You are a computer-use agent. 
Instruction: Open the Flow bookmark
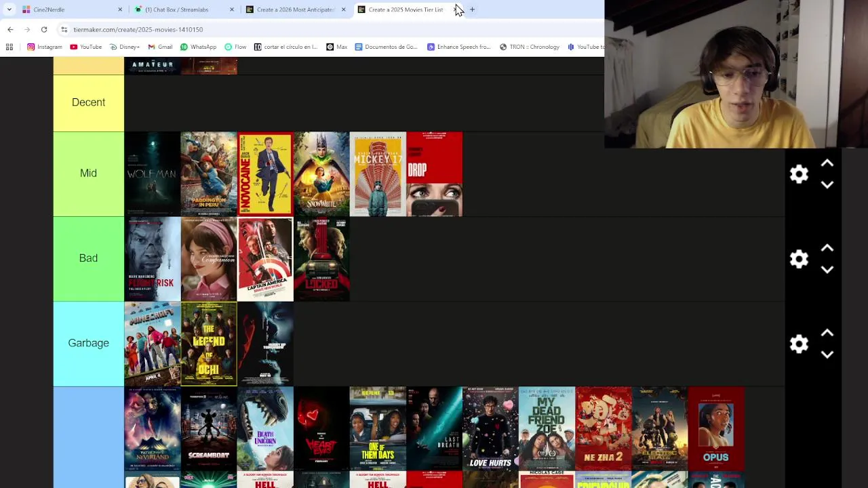coord(235,47)
